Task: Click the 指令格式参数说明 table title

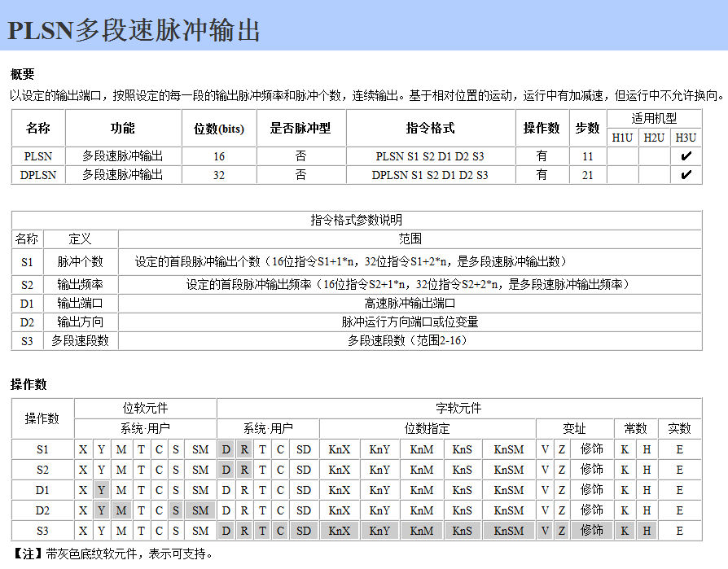Action: point(357,220)
